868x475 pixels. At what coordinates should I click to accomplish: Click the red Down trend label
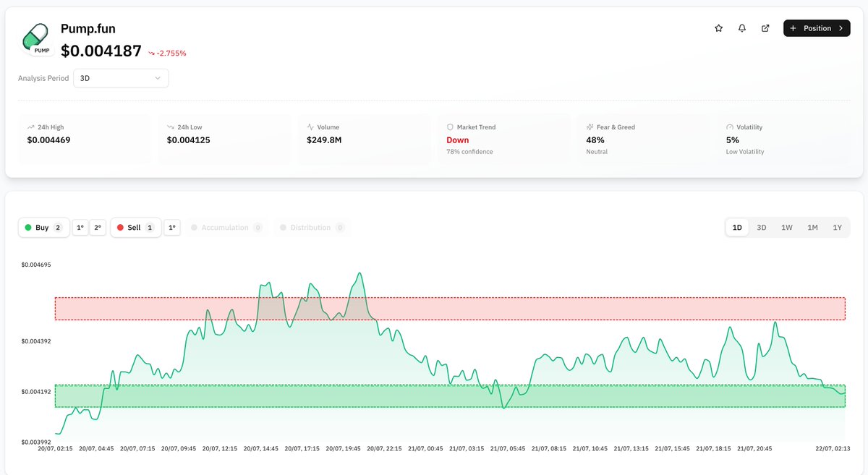pos(458,140)
